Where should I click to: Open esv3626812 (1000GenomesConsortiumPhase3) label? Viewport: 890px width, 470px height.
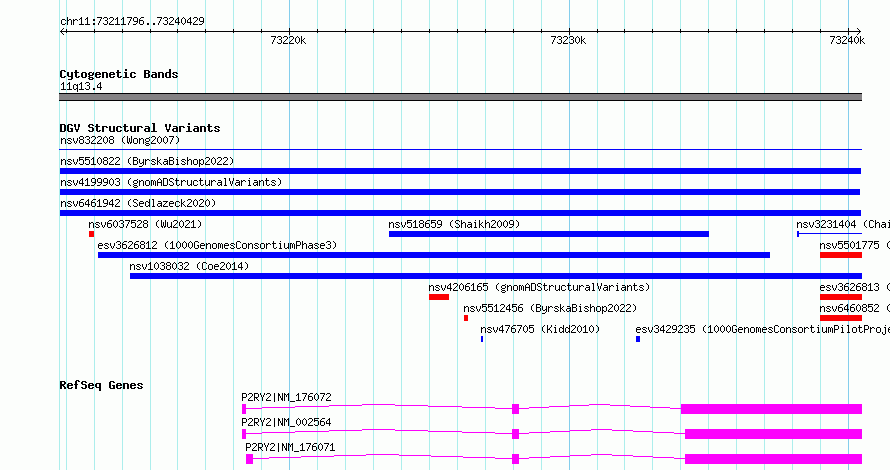(x=217, y=245)
